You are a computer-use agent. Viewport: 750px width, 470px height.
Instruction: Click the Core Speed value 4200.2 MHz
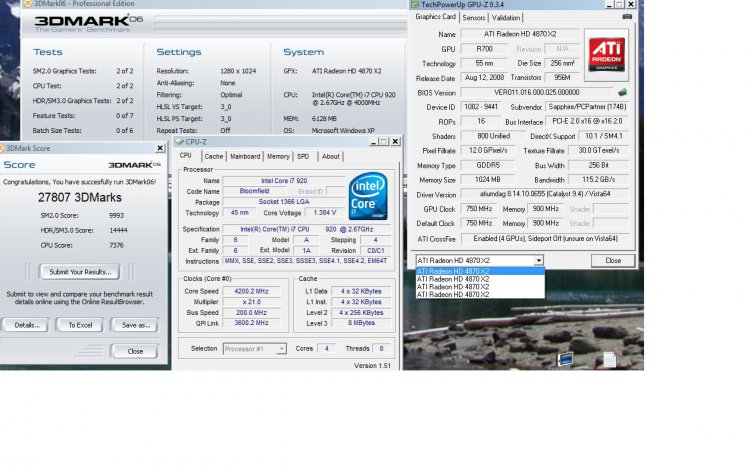tap(252, 291)
